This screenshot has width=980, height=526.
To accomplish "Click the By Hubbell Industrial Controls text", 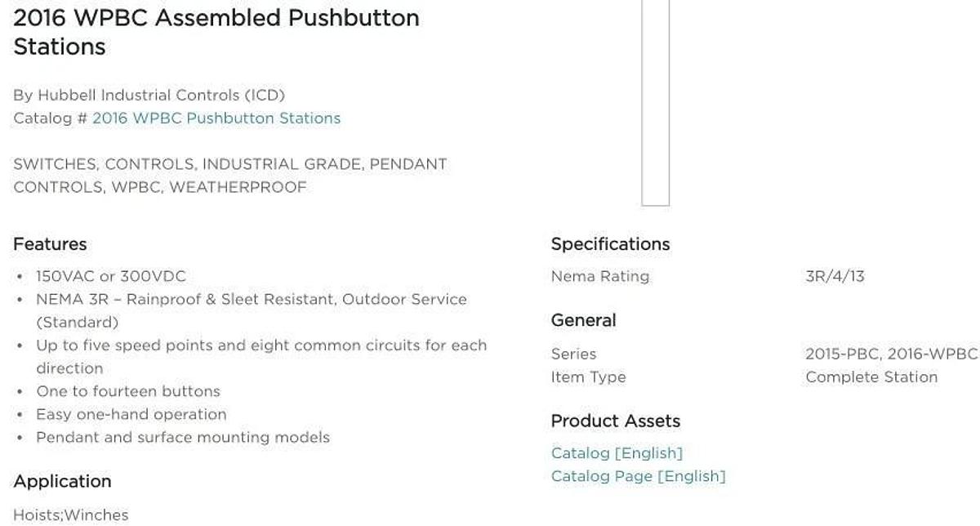I will pyautogui.click(x=149, y=96).
